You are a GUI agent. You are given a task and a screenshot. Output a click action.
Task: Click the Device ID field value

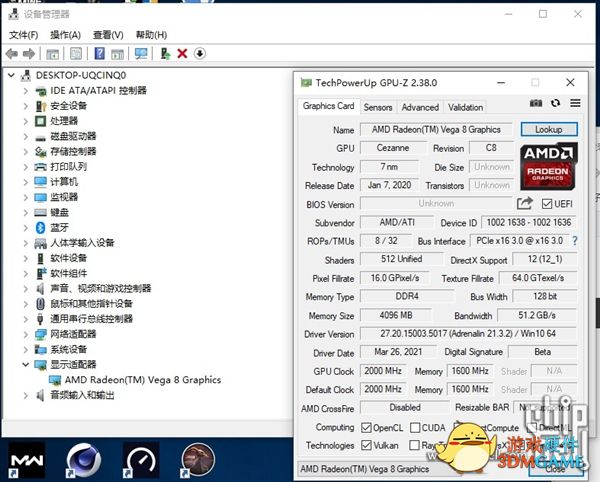(529, 222)
